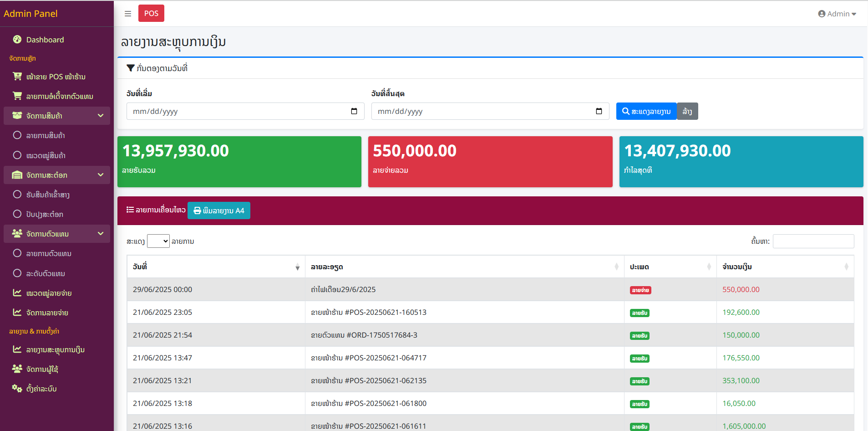The image size is (868, 431).
Task: Click the gears icon for ຕັ້ງຄ່າລະບົບ
Action: (17, 389)
